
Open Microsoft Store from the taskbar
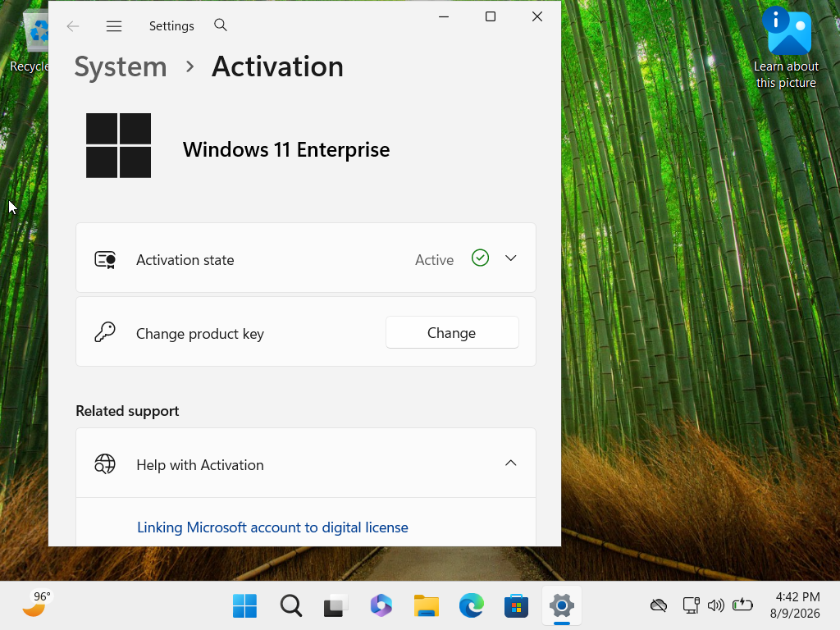pos(517,606)
